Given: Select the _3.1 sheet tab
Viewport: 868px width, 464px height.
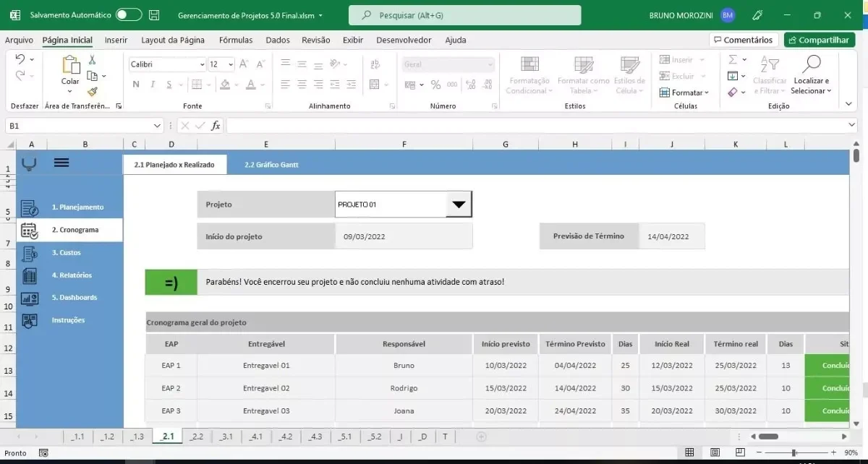Looking at the screenshot, I should click(x=226, y=437).
